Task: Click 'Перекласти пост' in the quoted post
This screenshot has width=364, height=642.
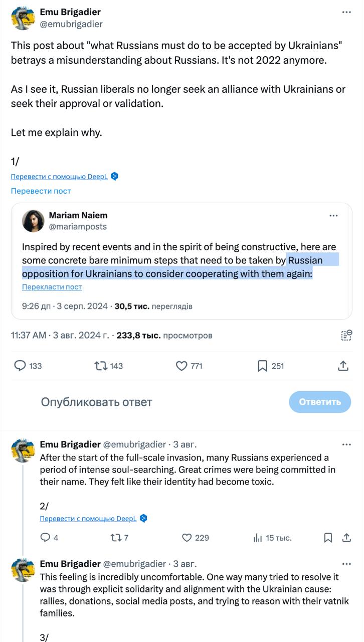Action: [52, 287]
